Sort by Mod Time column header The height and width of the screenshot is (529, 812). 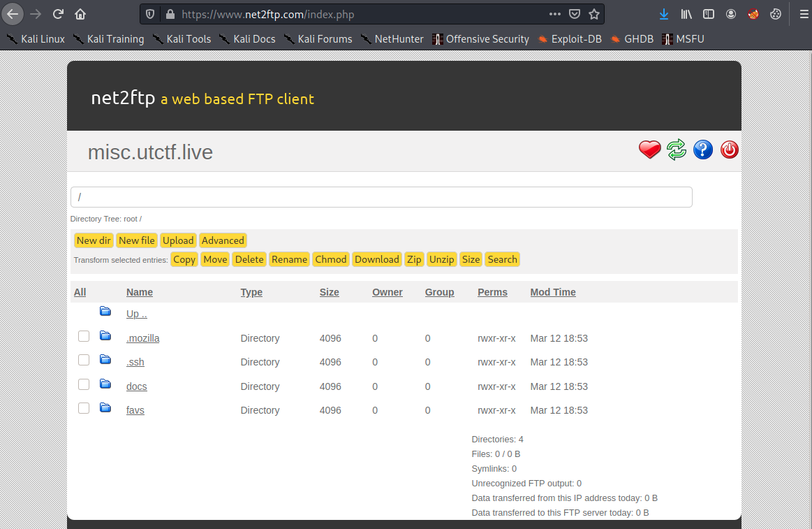click(553, 292)
